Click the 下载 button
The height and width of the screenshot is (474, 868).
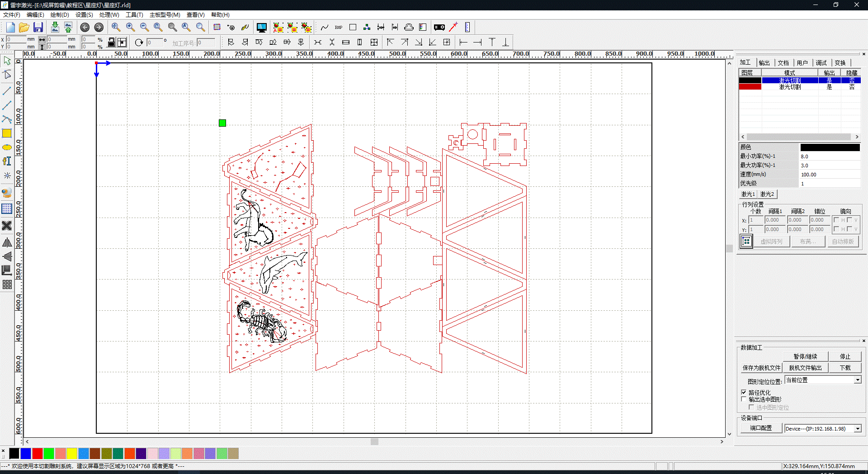tap(844, 368)
